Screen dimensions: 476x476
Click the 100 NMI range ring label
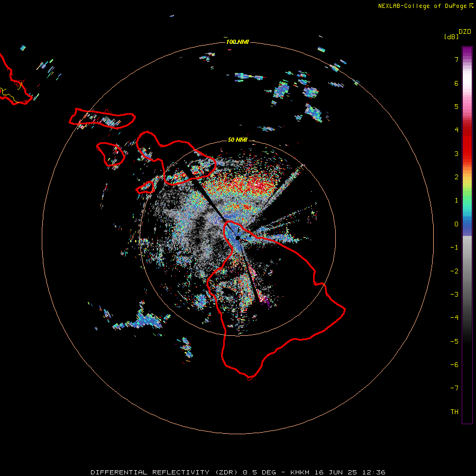click(x=237, y=42)
